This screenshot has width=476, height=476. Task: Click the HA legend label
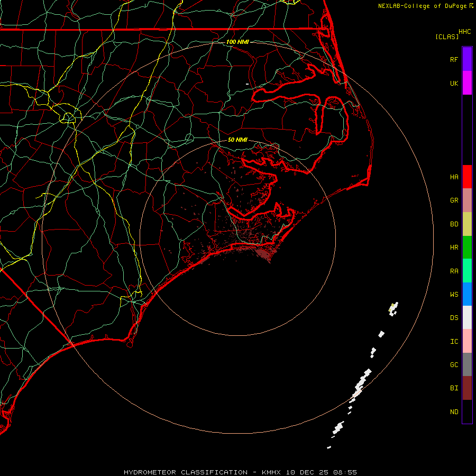[x=454, y=177]
